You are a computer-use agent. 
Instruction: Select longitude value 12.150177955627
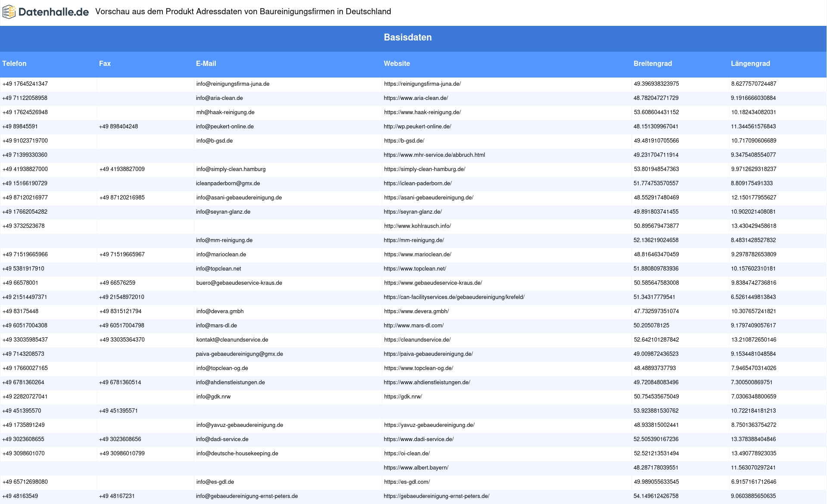(754, 198)
